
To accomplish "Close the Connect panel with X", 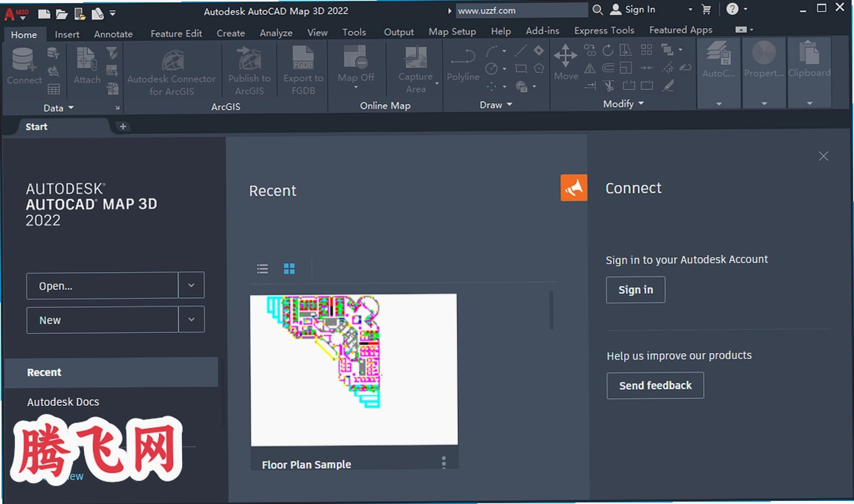I will point(824,156).
